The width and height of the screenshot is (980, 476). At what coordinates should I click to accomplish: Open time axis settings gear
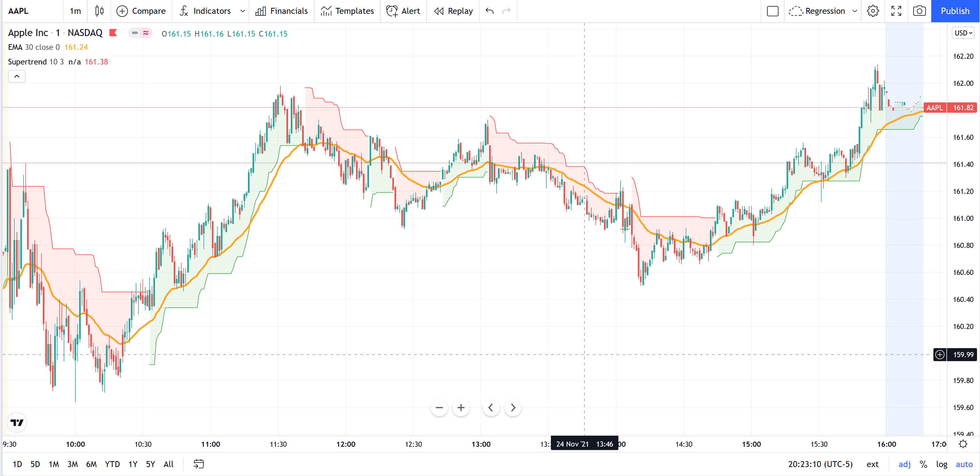[963, 444]
